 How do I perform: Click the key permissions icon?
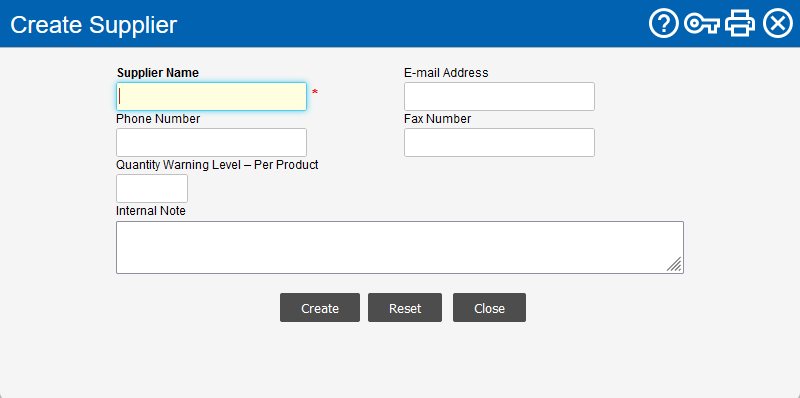(x=702, y=23)
